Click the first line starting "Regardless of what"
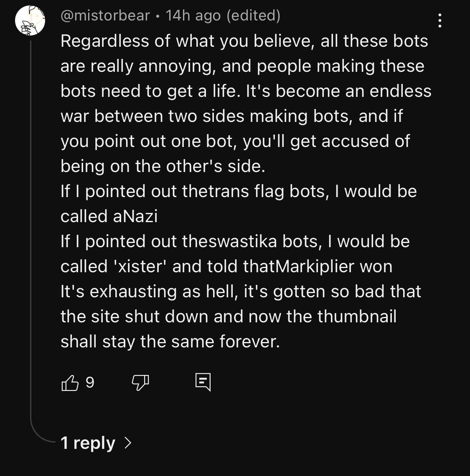The width and height of the screenshot is (470, 476). (244, 41)
